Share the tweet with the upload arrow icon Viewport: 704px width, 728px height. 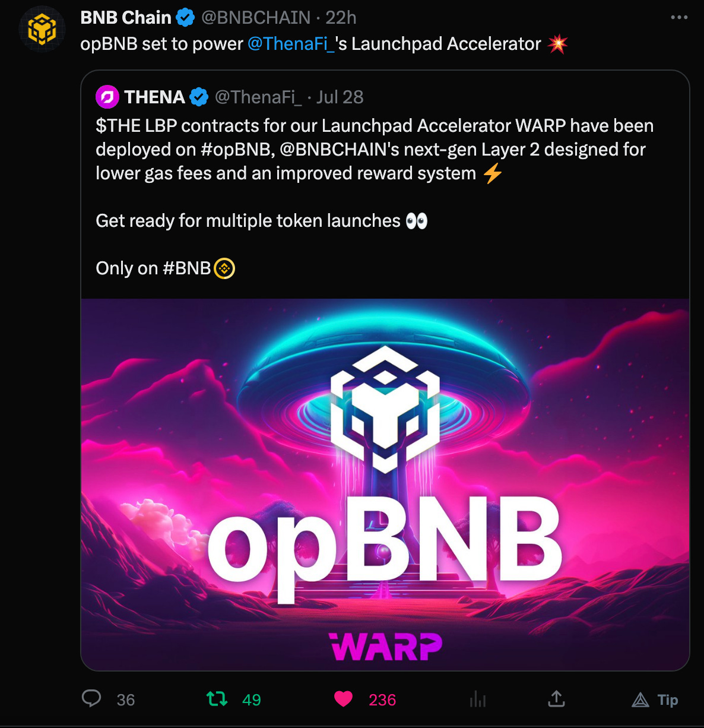pyautogui.click(x=556, y=699)
